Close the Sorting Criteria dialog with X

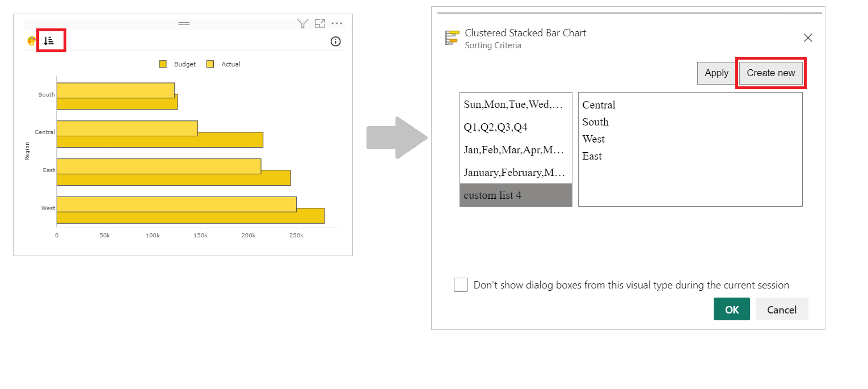[808, 37]
